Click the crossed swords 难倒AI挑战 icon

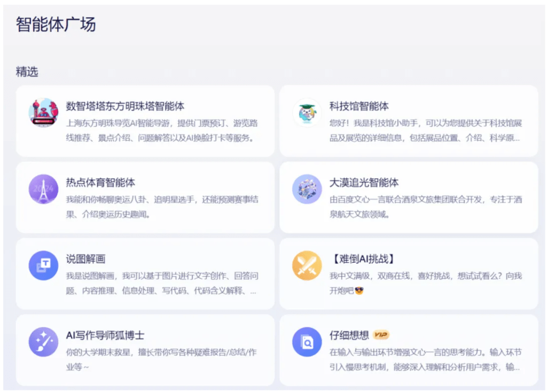tap(307, 265)
